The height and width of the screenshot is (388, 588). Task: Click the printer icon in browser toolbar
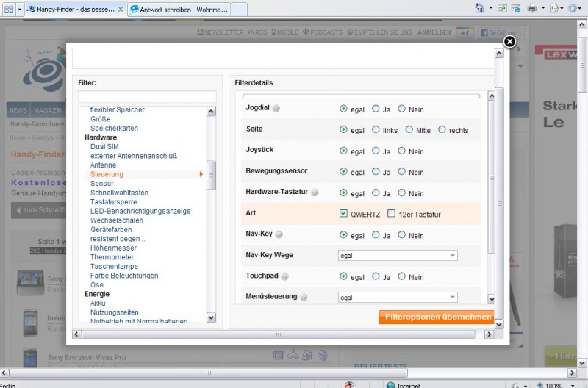pos(532,9)
